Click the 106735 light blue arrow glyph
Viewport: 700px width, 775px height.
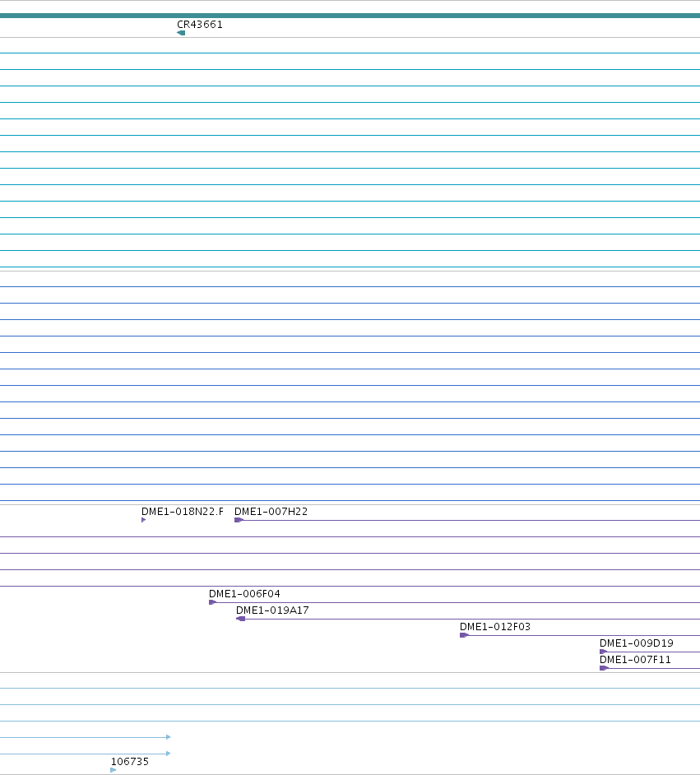(114, 770)
